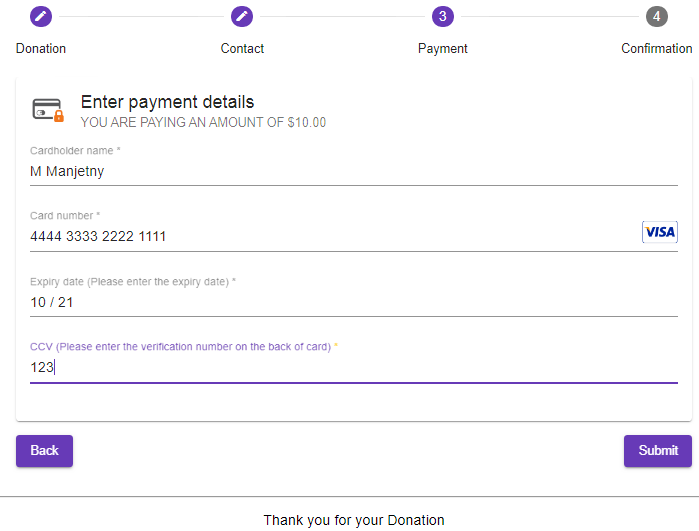Go to the Contact step label
The width and height of the screenshot is (699, 531).
242,48
